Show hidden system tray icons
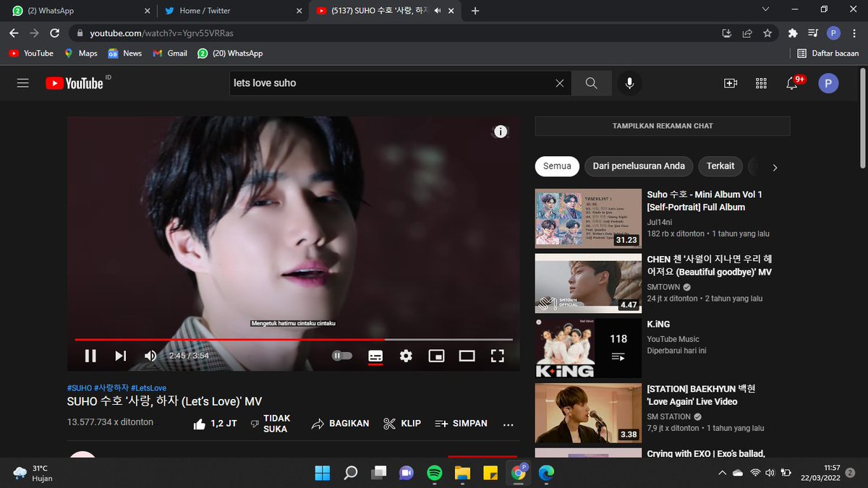 tap(722, 473)
